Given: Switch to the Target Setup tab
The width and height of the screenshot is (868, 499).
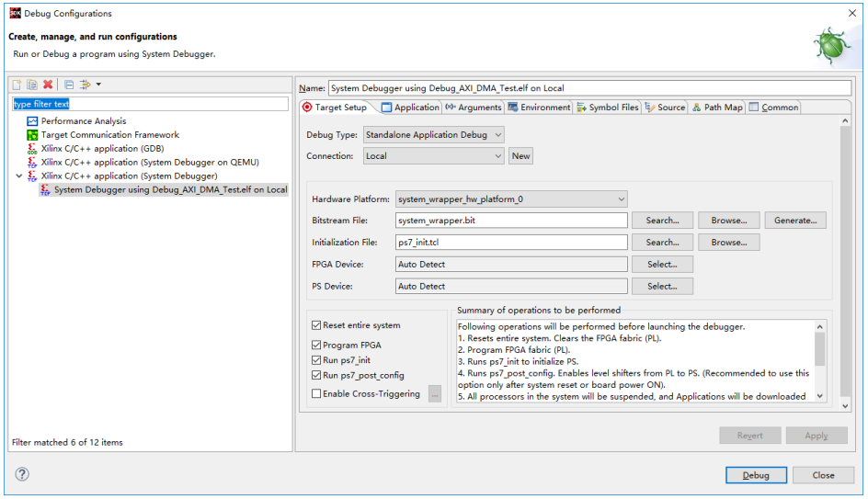Looking at the screenshot, I should (x=336, y=108).
